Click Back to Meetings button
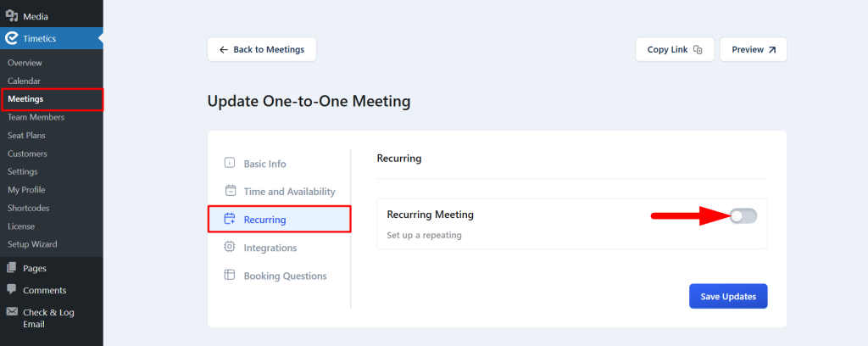The width and height of the screenshot is (868, 346). tap(262, 49)
